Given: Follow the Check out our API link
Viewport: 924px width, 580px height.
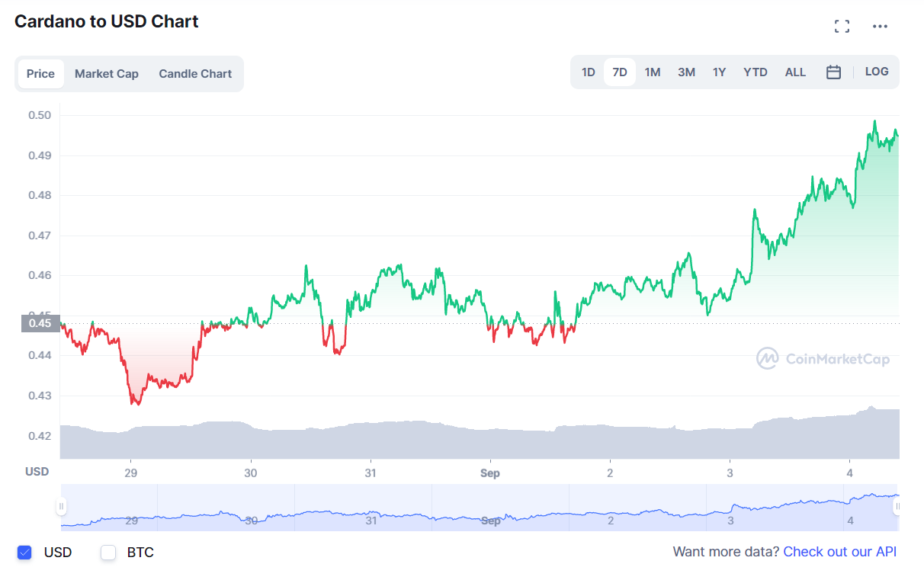Looking at the screenshot, I should click(x=840, y=552).
